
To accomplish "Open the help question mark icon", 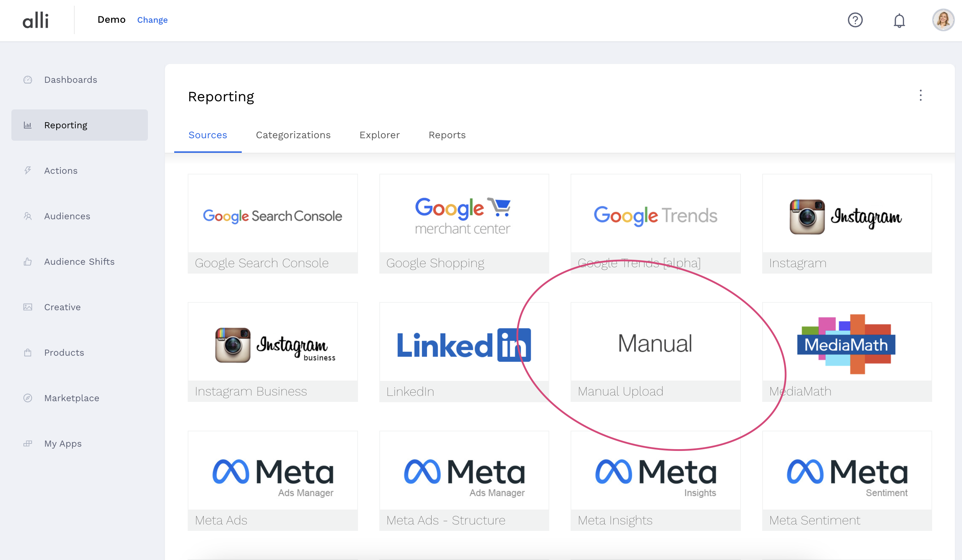I will click(855, 20).
